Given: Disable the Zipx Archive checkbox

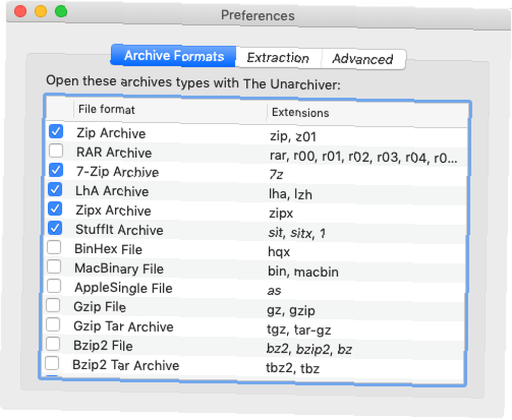Looking at the screenshot, I should 55,209.
